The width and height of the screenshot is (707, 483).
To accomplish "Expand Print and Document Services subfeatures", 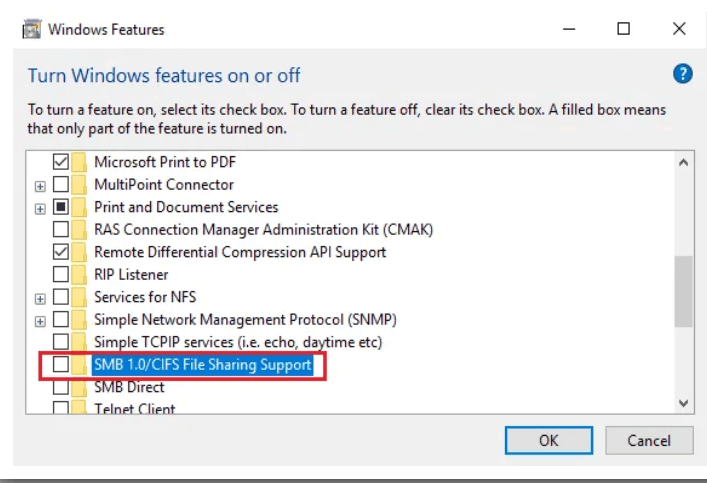I will coord(40,209).
